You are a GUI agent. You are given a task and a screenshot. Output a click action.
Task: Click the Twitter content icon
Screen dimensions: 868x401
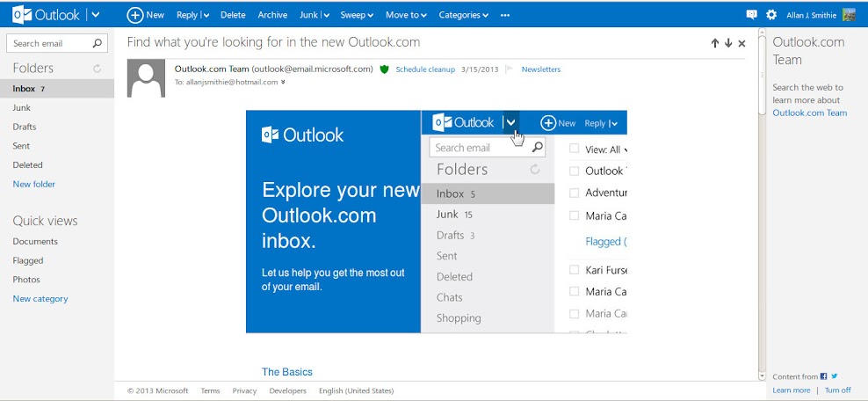tap(835, 376)
